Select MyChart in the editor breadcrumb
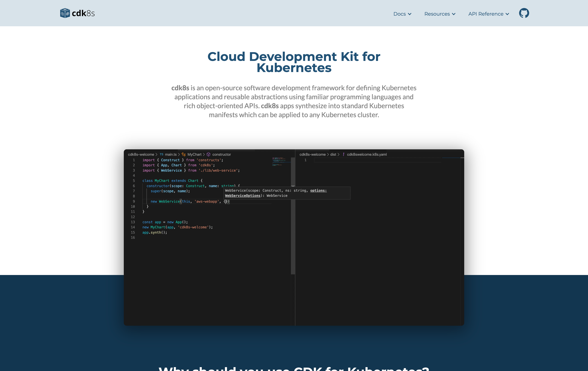This screenshot has height=371, width=588. [194, 154]
